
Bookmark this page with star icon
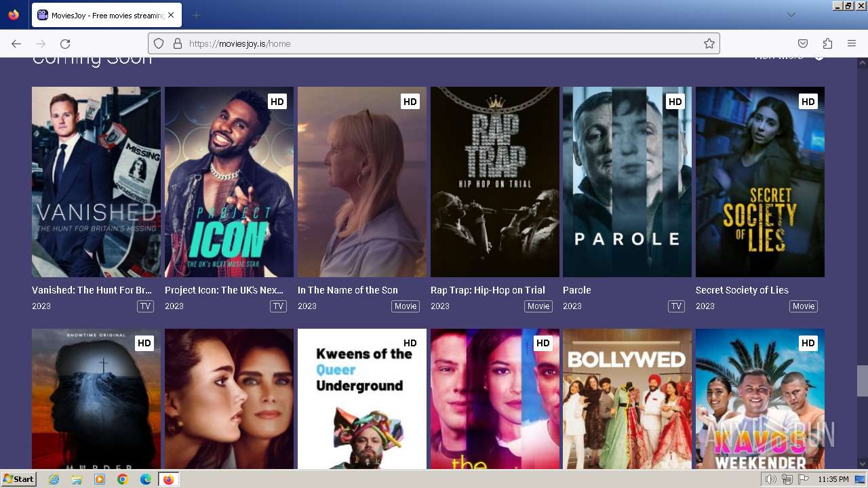pyautogui.click(x=709, y=43)
